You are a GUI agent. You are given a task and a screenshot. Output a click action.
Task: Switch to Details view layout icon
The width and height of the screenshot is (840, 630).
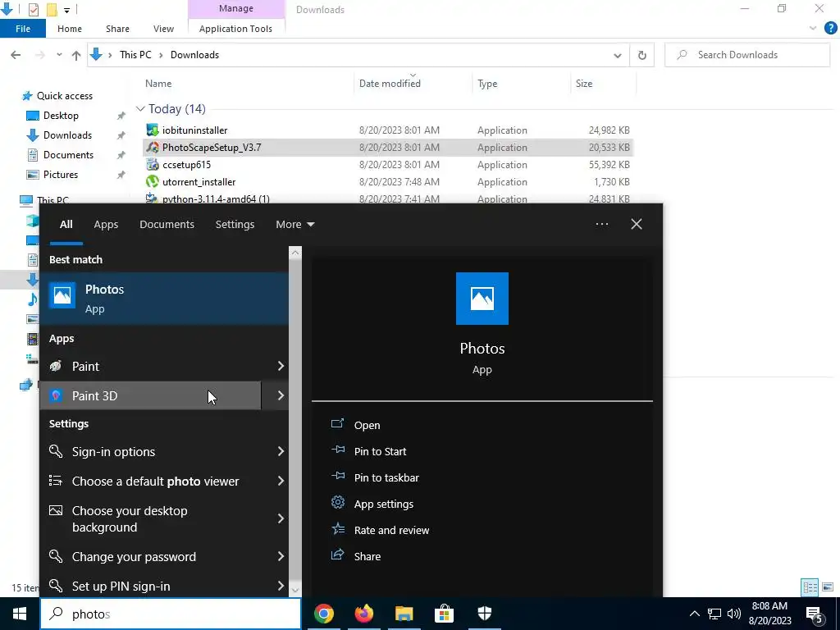coord(810,587)
